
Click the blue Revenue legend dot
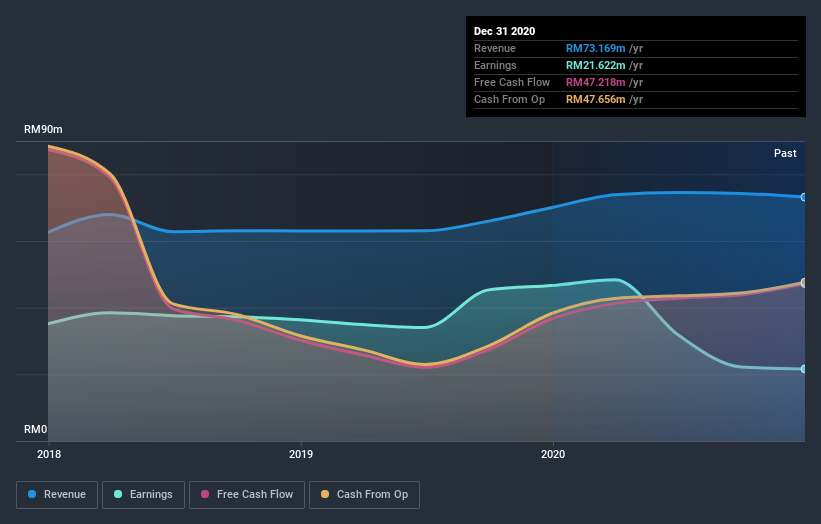click(32, 494)
